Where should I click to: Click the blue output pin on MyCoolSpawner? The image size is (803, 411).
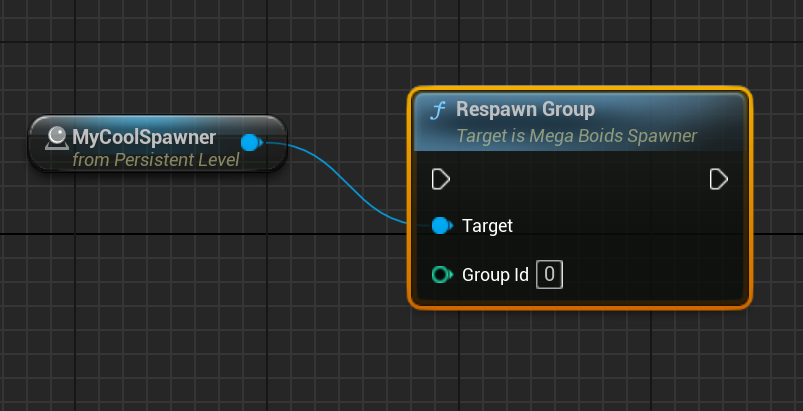point(250,143)
